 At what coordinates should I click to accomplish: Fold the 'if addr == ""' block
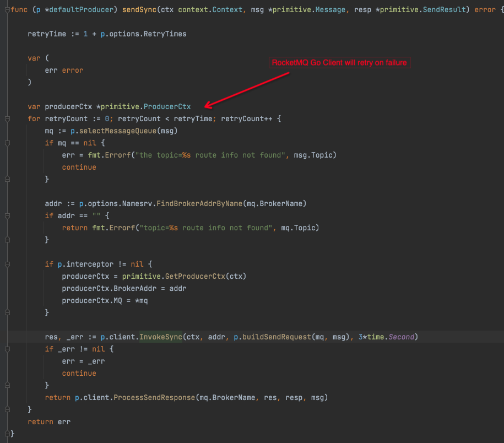7,215
